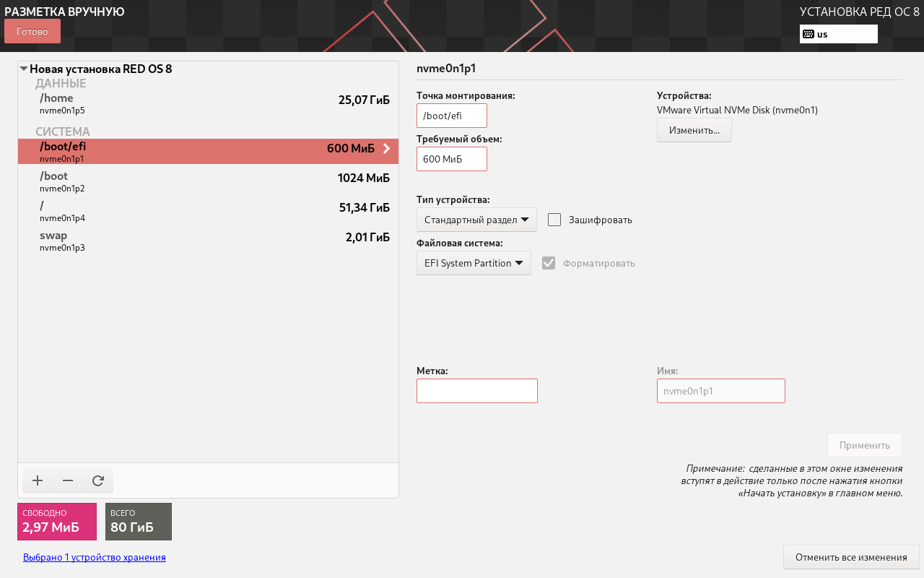Select the /boot partition nvme0n1p2 row

(x=208, y=181)
